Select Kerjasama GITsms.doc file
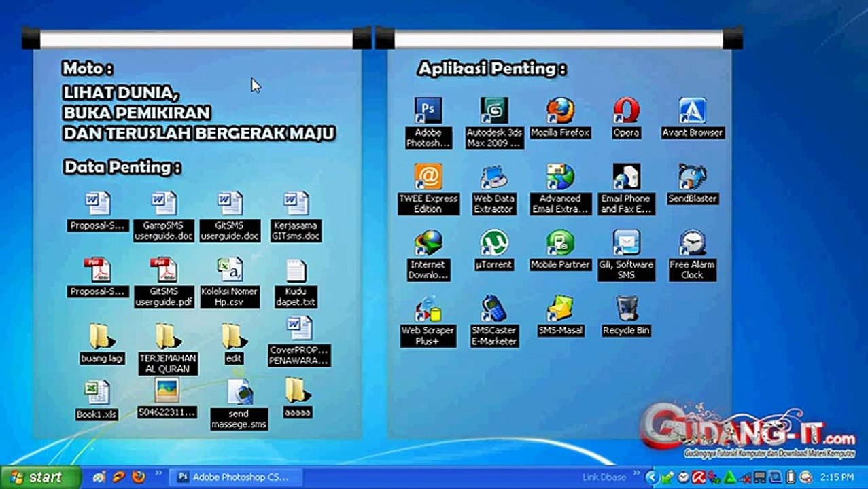The width and height of the screenshot is (868, 489). pos(296,216)
